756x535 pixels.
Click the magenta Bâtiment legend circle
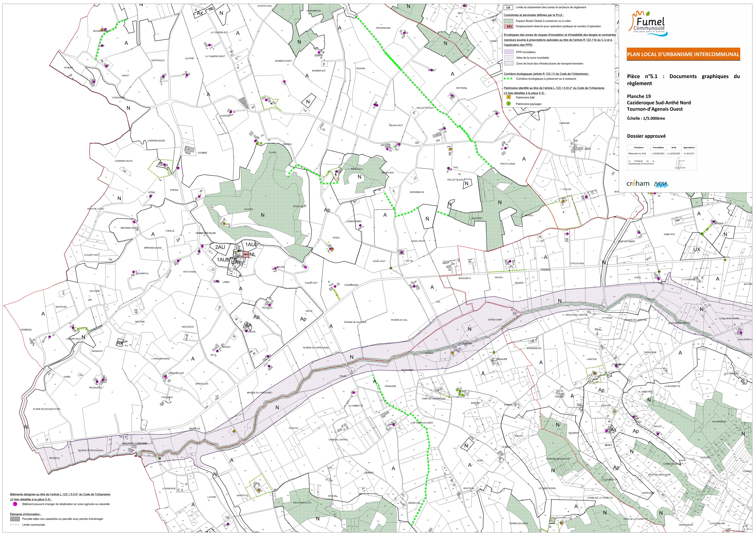point(15,504)
